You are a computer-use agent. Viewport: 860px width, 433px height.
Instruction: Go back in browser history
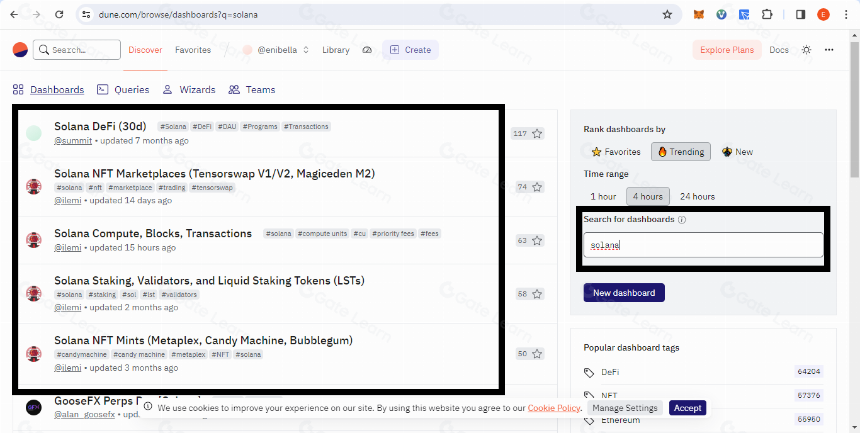(14, 15)
